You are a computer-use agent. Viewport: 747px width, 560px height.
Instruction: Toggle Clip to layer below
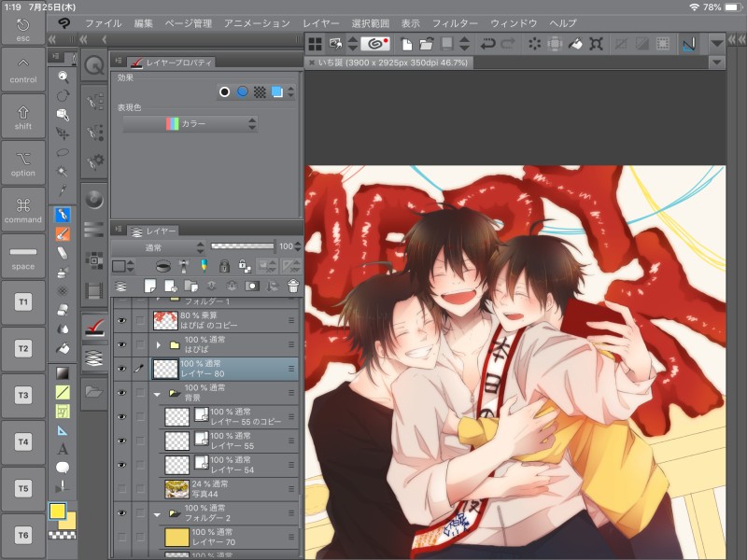click(x=162, y=266)
